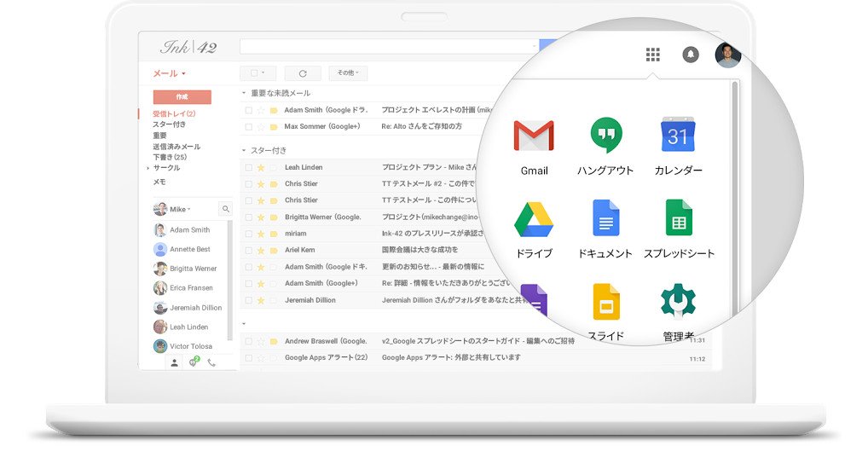Check the Jeremiah Dillion message checkbox

(x=249, y=300)
